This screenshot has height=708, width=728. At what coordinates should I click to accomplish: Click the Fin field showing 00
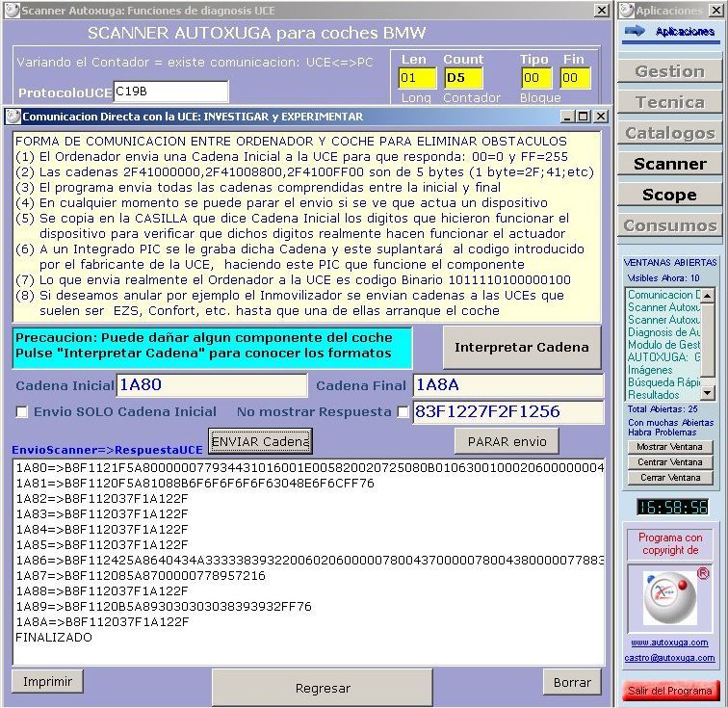(x=575, y=78)
